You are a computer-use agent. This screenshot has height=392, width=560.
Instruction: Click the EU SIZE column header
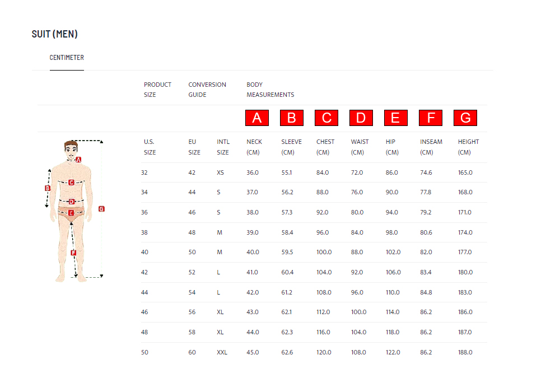[194, 147]
